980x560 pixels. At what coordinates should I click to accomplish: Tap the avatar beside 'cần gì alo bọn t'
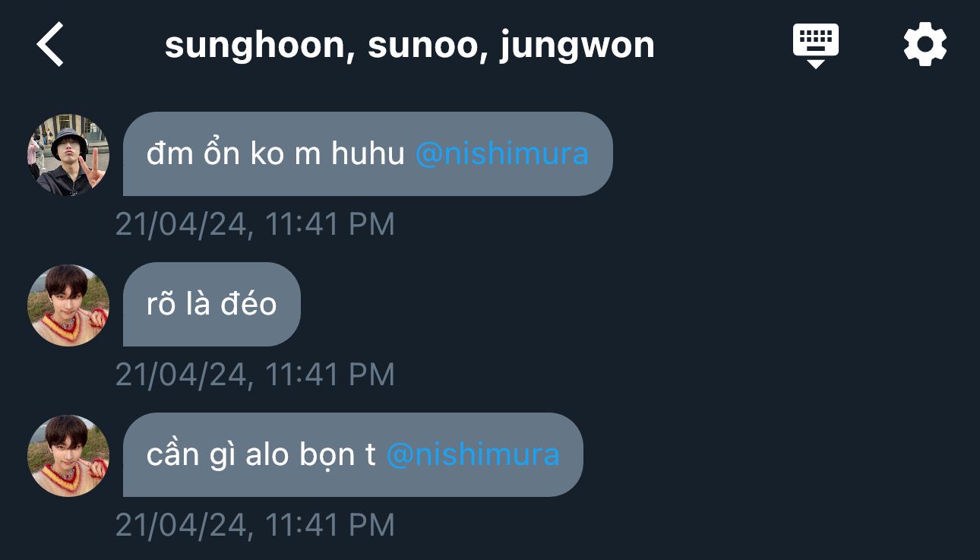click(68, 456)
